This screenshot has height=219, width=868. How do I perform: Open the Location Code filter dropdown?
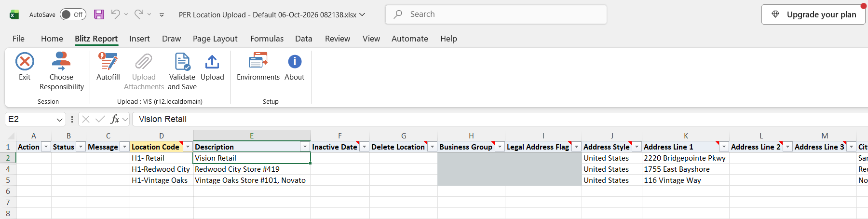click(188, 147)
